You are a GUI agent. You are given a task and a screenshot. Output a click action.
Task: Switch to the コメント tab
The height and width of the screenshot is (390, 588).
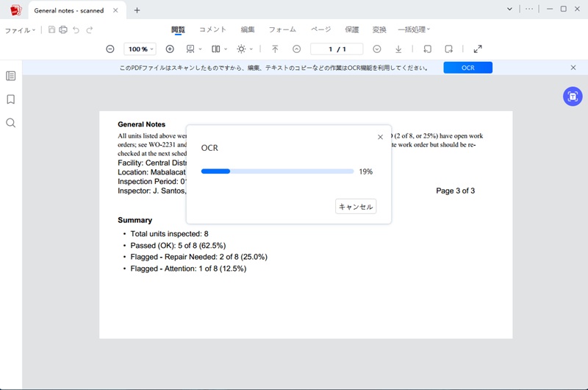[x=212, y=29]
